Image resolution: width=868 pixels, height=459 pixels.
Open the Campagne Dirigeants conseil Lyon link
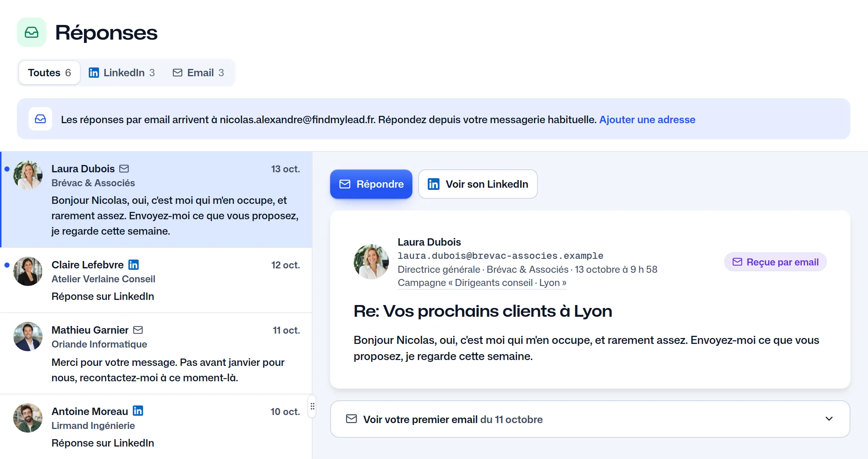tap(482, 283)
